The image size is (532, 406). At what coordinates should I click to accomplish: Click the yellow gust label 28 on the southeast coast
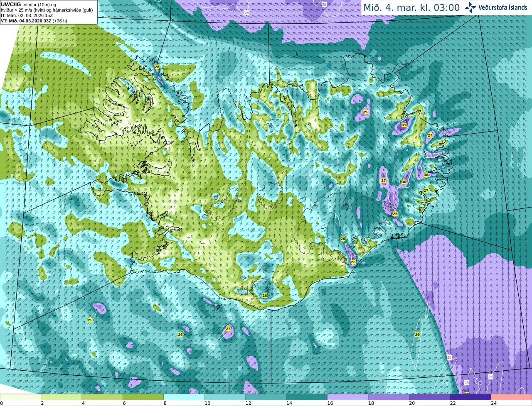coord(353,262)
